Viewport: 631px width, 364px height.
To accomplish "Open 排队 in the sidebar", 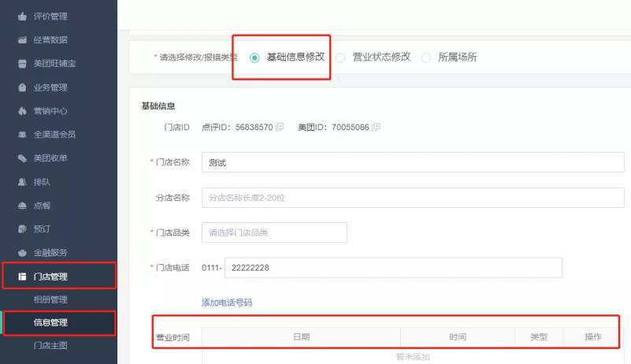I will [42, 182].
